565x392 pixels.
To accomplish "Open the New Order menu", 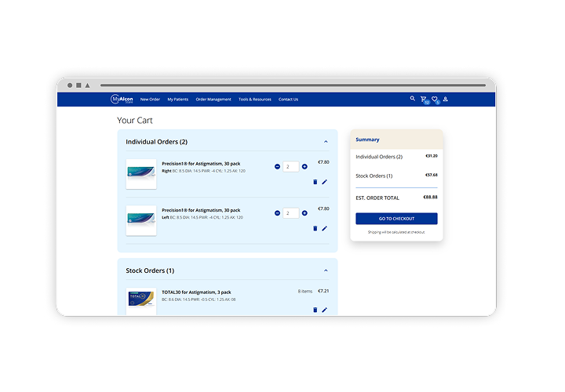I will click(x=150, y=100).
